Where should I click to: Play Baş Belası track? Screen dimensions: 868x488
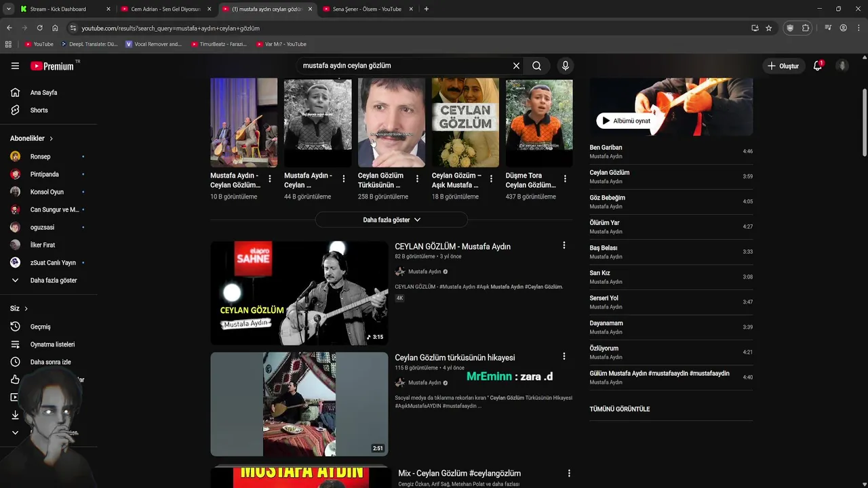tap(671, 252)
